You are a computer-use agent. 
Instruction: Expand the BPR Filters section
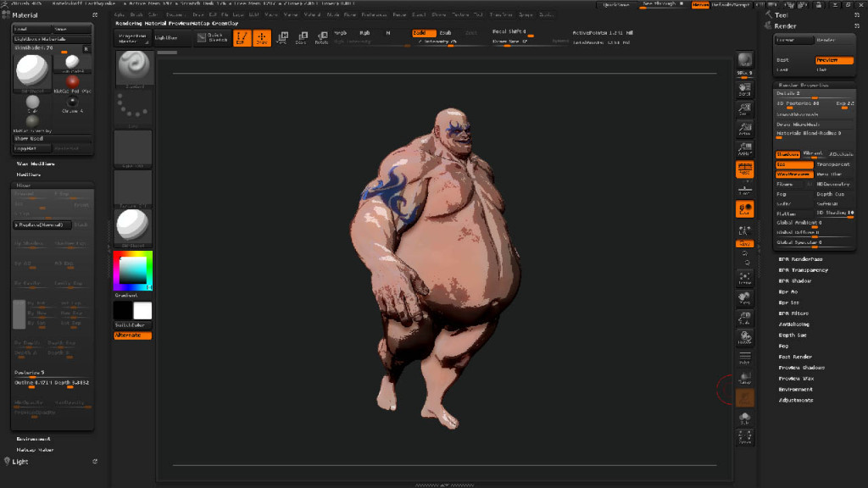793,313
